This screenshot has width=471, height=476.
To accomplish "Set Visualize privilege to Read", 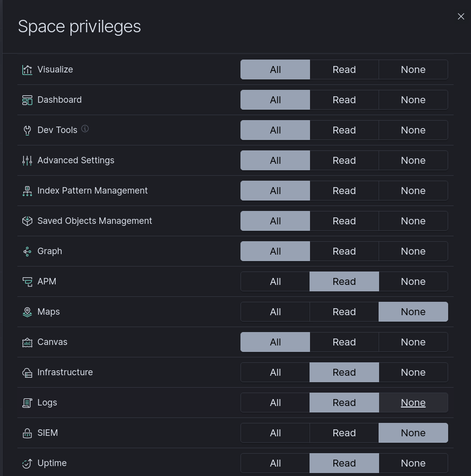I will tap(344, 69).
